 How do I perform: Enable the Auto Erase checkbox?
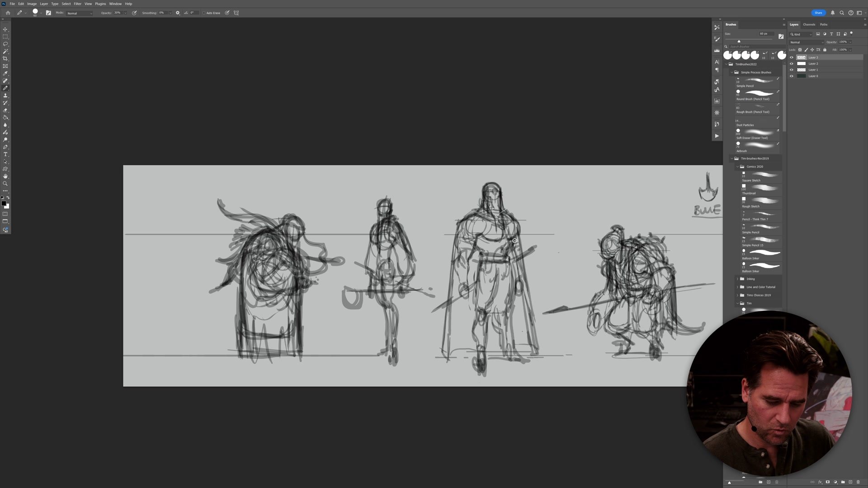204,13
